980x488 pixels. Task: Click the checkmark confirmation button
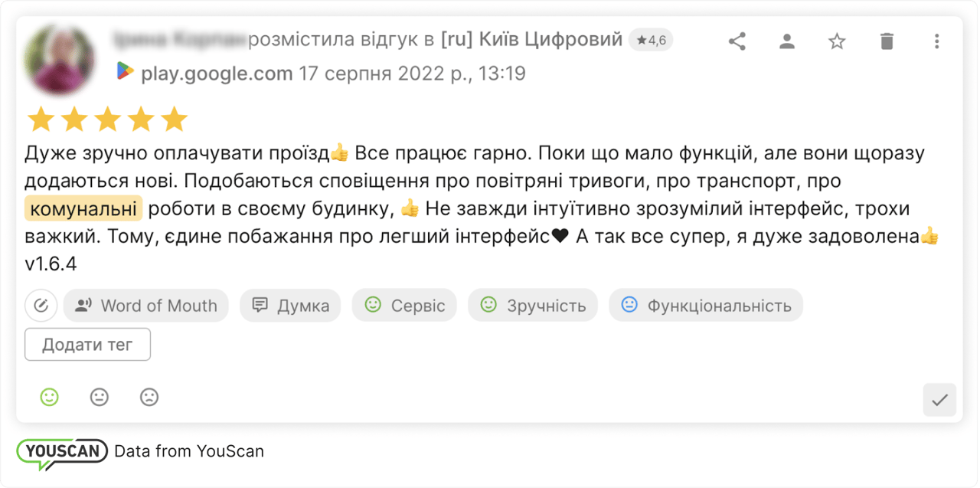(941, 399)
